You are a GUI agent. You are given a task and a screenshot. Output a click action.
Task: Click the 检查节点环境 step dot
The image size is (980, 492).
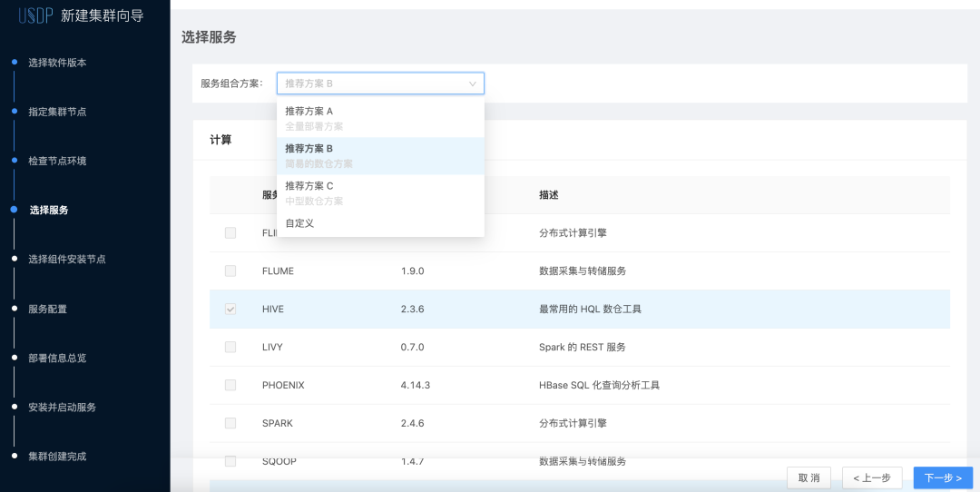point(14,161)
